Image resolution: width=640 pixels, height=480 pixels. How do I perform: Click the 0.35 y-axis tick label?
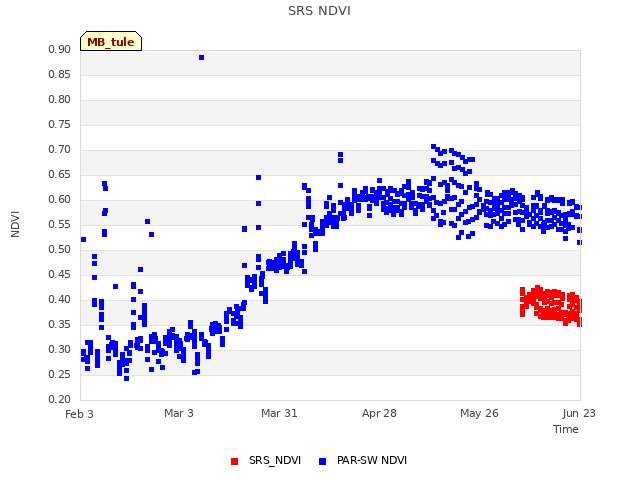60,324
